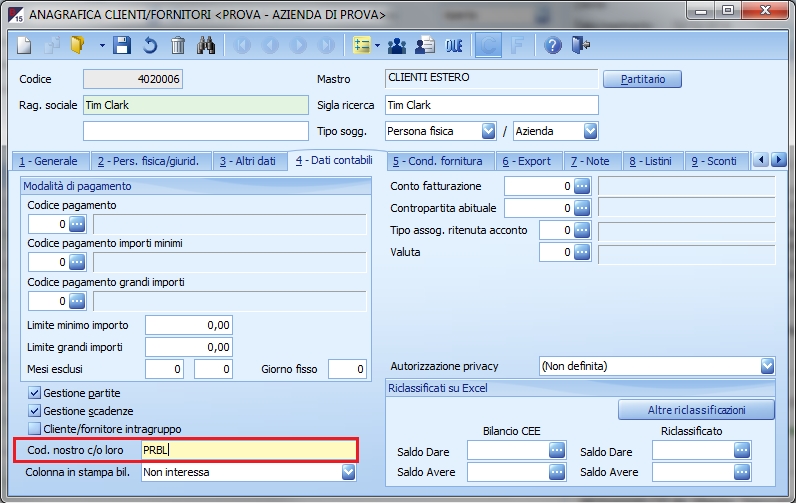Screen dimensions: 799x503
Task: Click the Cod. nostro c/o loro field
Action: (247, 450)
